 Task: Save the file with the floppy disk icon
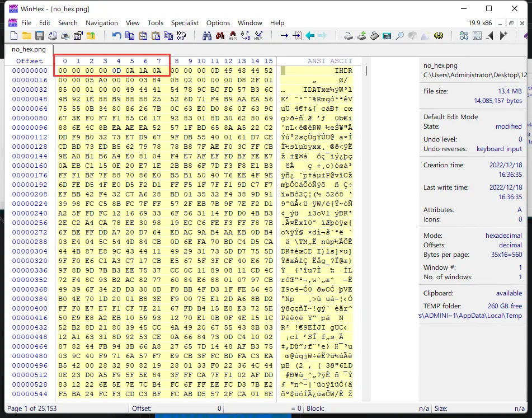(x=40, y=36)
